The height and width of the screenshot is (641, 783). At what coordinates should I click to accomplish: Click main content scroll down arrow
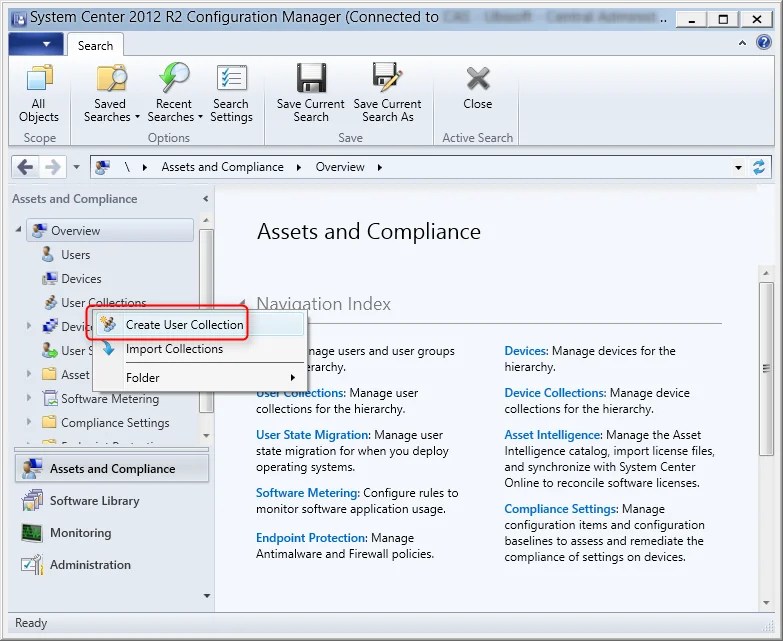(766, 603)
